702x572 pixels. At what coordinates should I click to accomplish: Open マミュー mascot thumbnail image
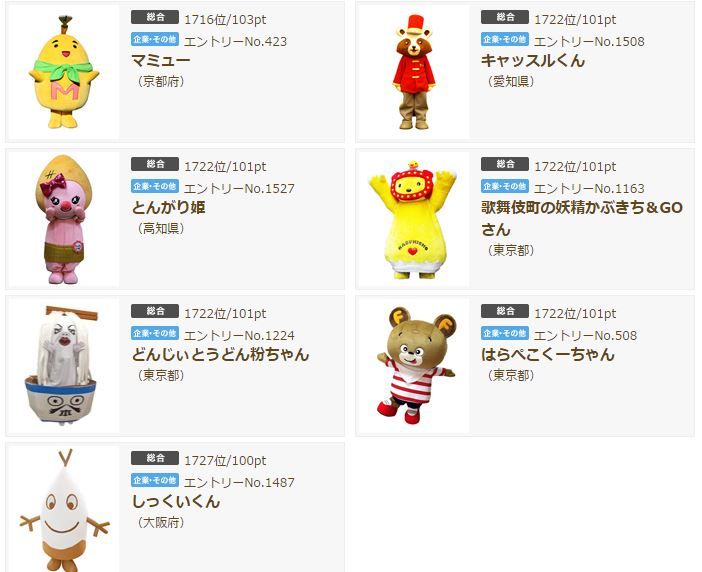tap(64, 72)
